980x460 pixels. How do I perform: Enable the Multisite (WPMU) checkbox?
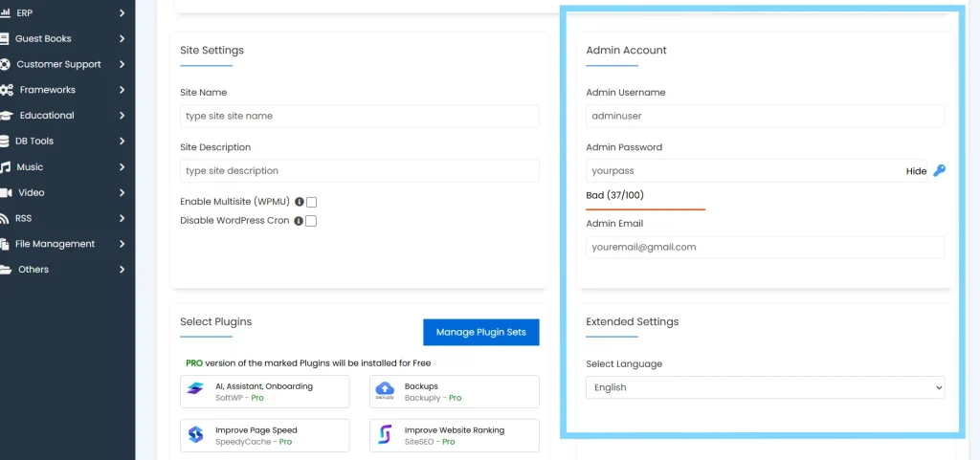(311, 202)
